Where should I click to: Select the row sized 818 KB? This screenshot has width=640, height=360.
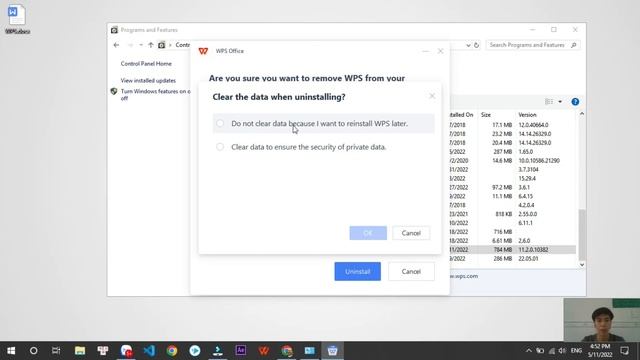click(513, 214)
